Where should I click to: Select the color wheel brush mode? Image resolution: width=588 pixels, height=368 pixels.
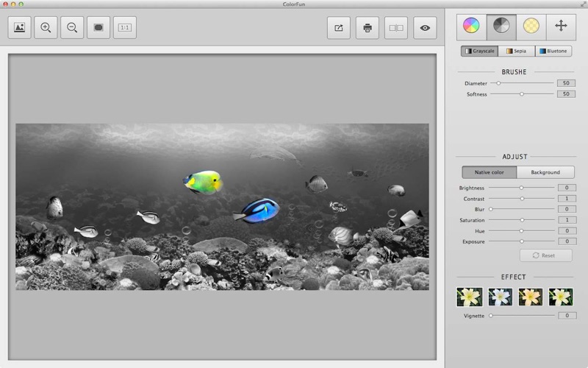click(x=471, y=26)
